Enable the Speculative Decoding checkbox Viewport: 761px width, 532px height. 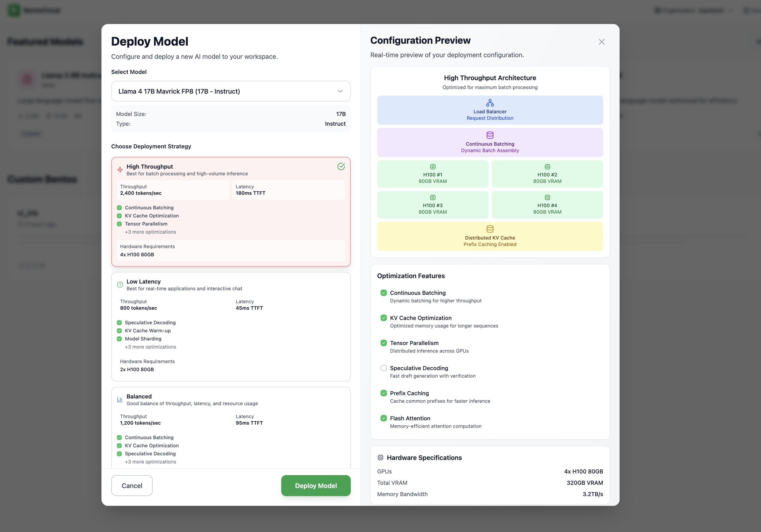pos(383,368)
